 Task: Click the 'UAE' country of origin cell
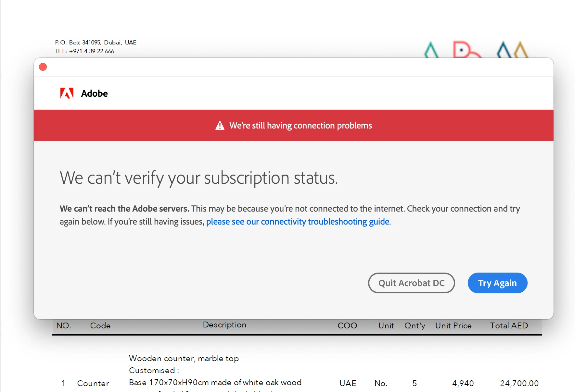tap(348, 383)
